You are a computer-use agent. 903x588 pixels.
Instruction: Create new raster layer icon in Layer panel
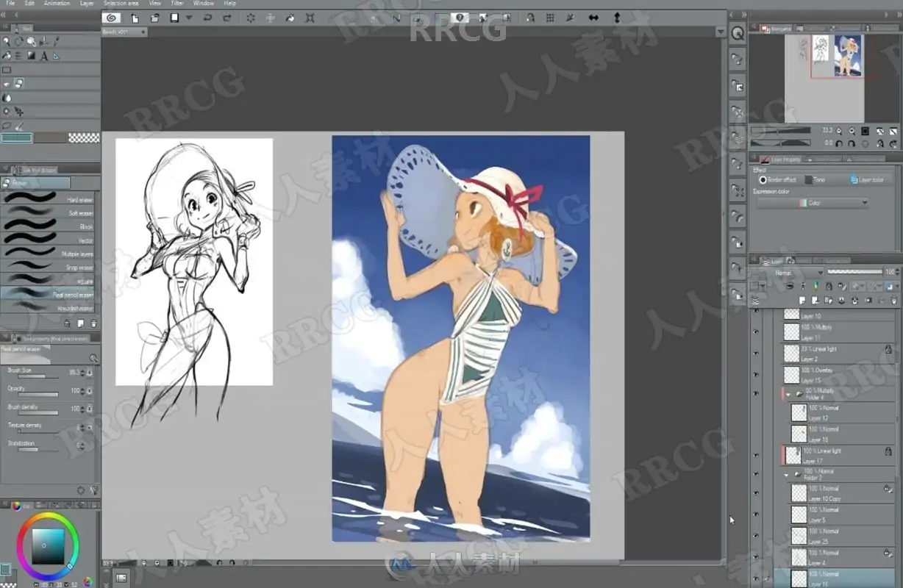point(802,301)
